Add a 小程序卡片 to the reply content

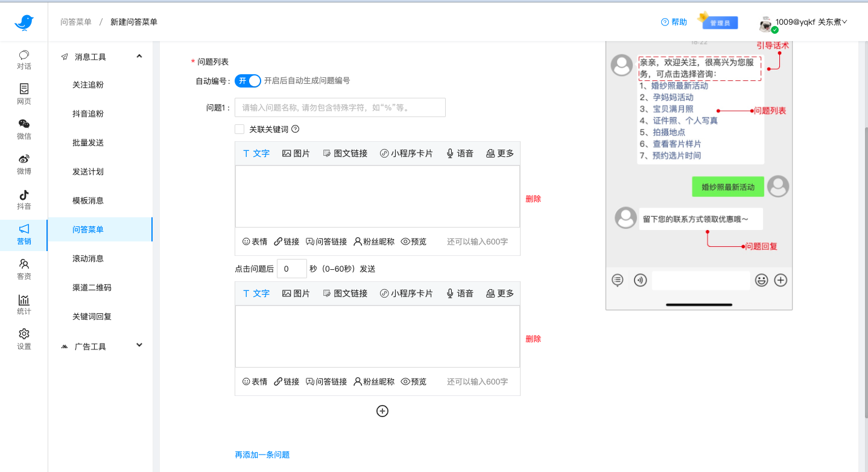[x=407, y=153]
